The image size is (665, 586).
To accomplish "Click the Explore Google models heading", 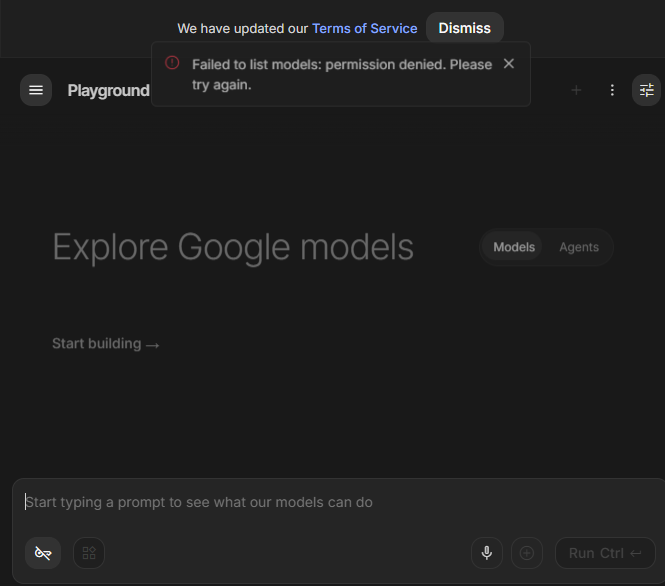I will (233, 247).
